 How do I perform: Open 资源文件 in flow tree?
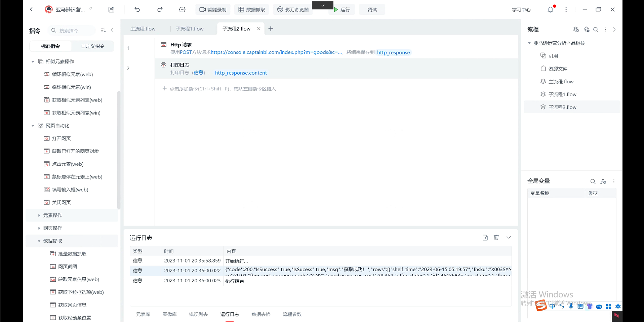point(554,69)
